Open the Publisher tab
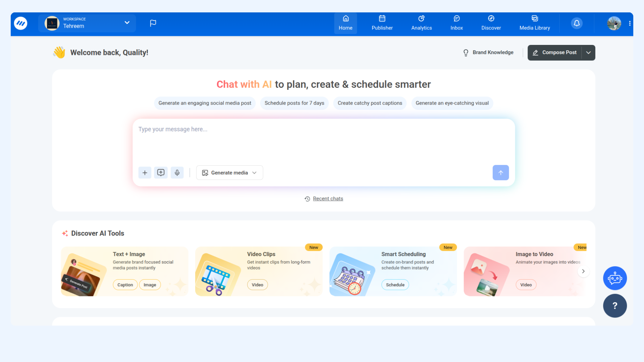Image resolution: width=644 pixels, height=362 pixels. pos(382,23)
